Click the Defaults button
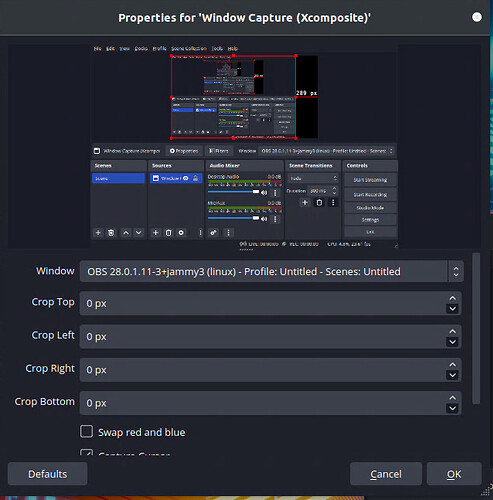Image resolution: width=493 pixels, height=500 pixels. [x=48, y=474]
